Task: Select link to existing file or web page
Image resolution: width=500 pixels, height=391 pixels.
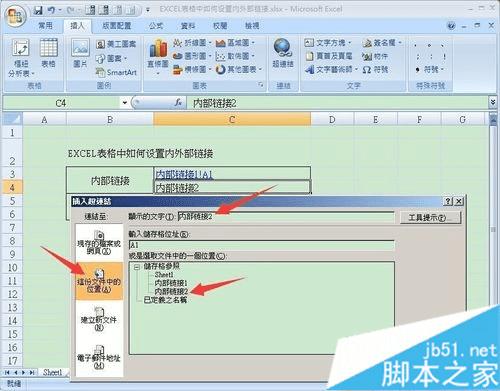Action: 99,243
